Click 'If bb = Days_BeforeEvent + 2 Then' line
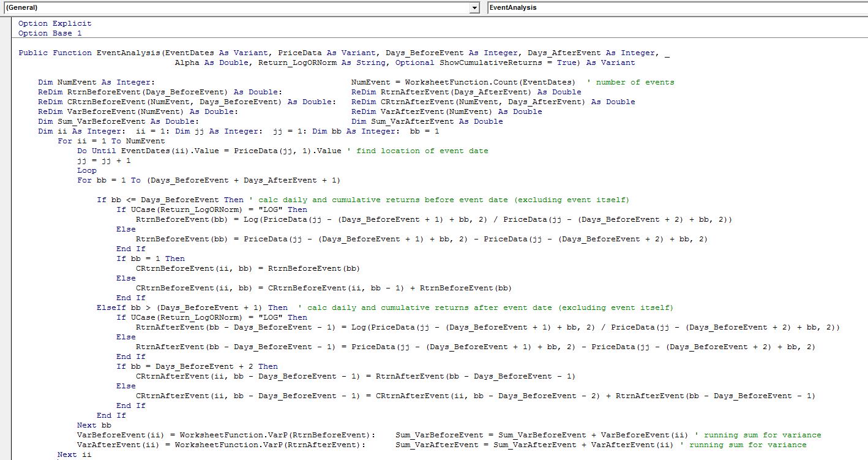 click(196, 366)
